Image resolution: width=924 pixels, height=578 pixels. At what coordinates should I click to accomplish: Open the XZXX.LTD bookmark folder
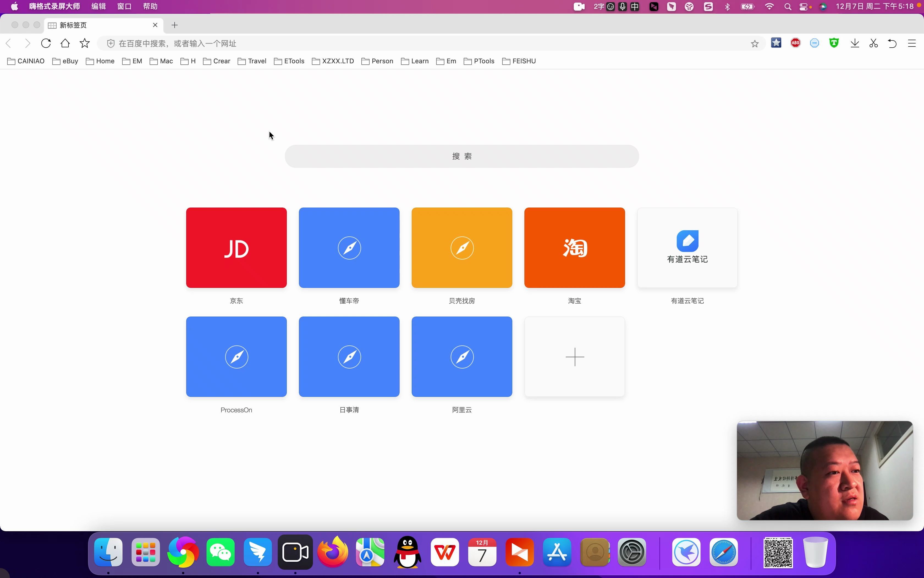click(x=332, y=61)
